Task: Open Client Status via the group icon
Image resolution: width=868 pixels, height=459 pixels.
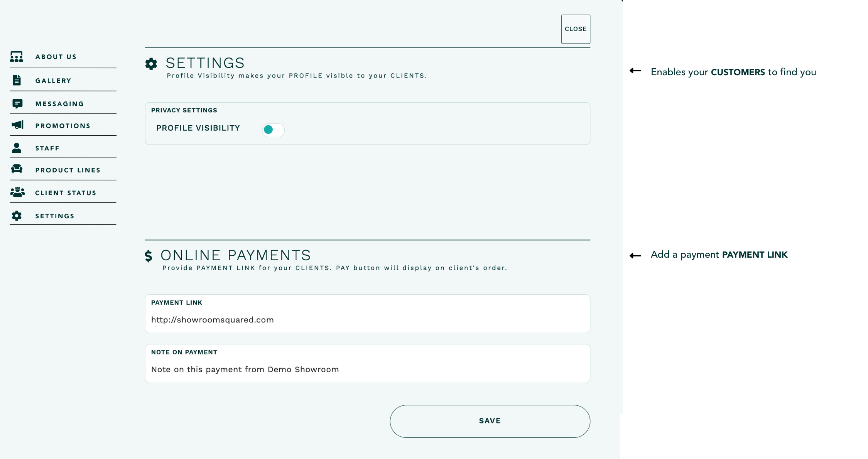Action: click(x=17, y=192)
